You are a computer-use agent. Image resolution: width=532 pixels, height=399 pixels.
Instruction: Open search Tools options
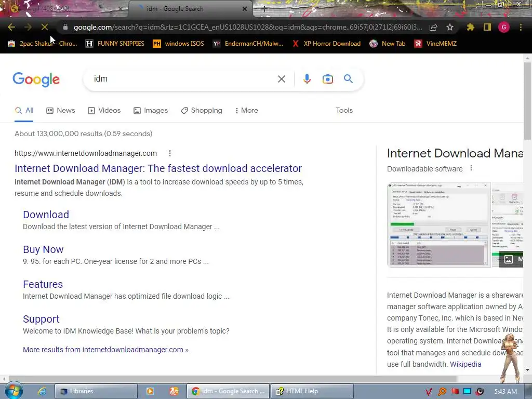tap(344, 111)
